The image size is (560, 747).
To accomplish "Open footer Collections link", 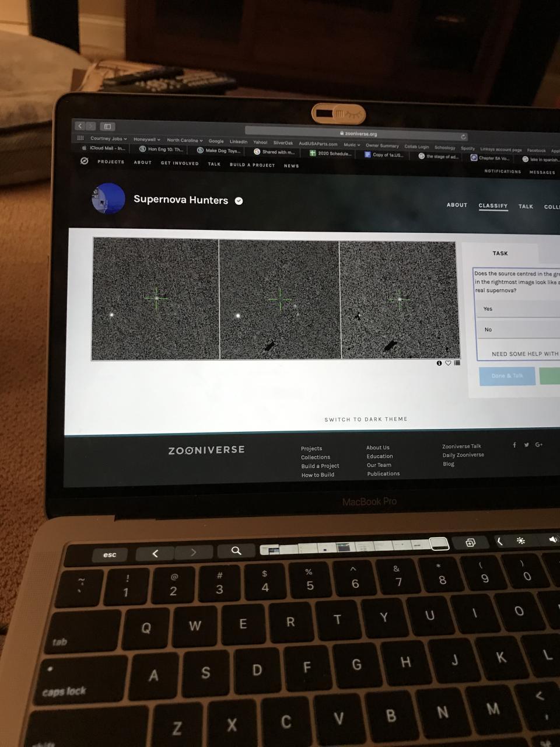I will 316,457.
